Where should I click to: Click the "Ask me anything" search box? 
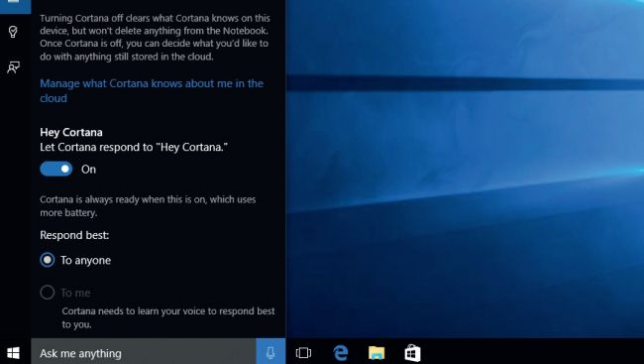144,352
